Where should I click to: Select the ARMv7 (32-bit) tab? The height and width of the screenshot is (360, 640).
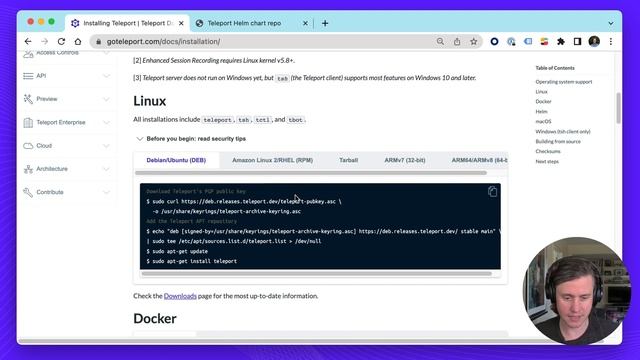click(404, 160)
